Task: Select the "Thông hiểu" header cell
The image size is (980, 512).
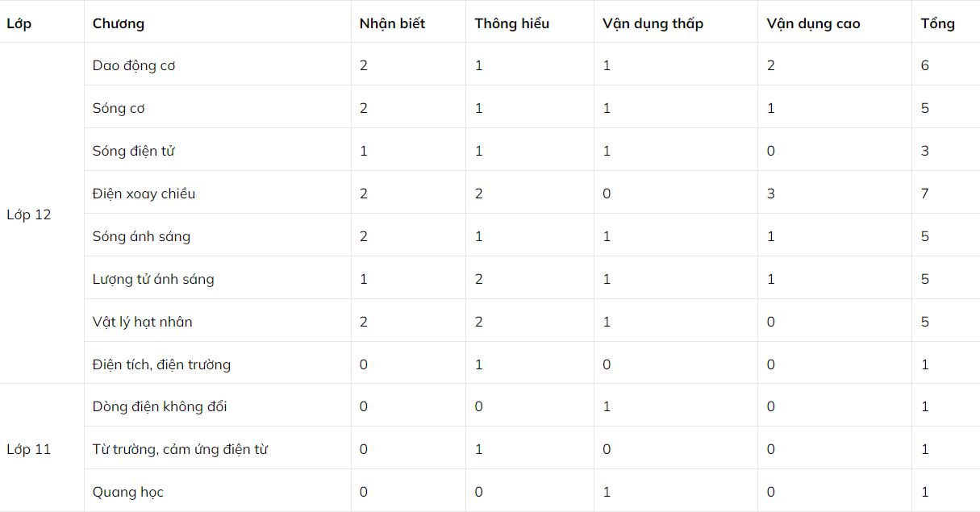Action: click(511, 23)
